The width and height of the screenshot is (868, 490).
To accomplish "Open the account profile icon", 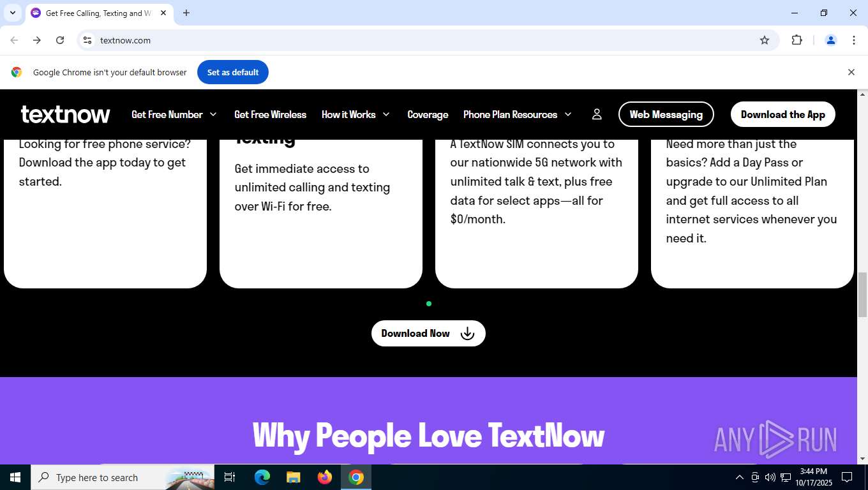I will [597, 114].
